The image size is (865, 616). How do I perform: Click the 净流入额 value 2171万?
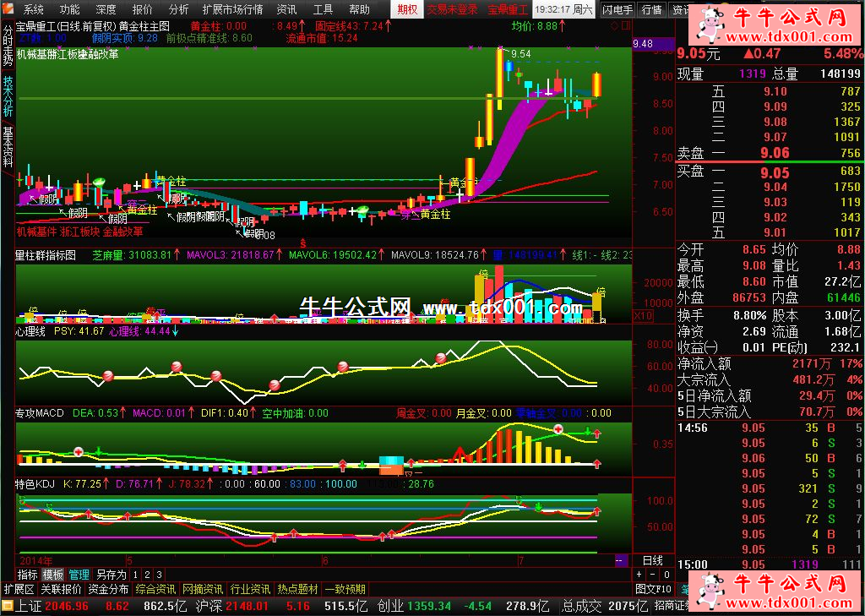812,363
